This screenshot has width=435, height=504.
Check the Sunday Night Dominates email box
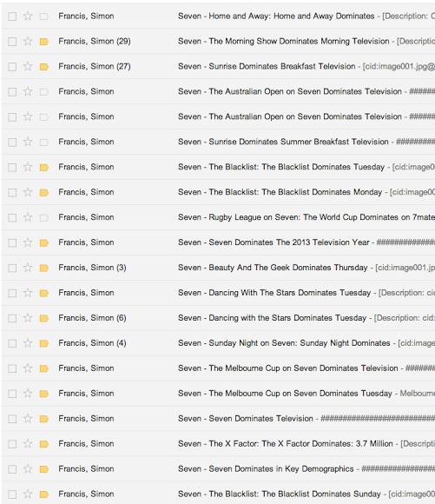click(x=12, y=343)
